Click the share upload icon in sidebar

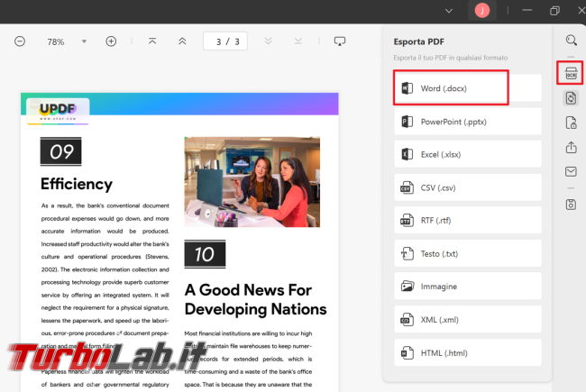(x=571, y=147)
